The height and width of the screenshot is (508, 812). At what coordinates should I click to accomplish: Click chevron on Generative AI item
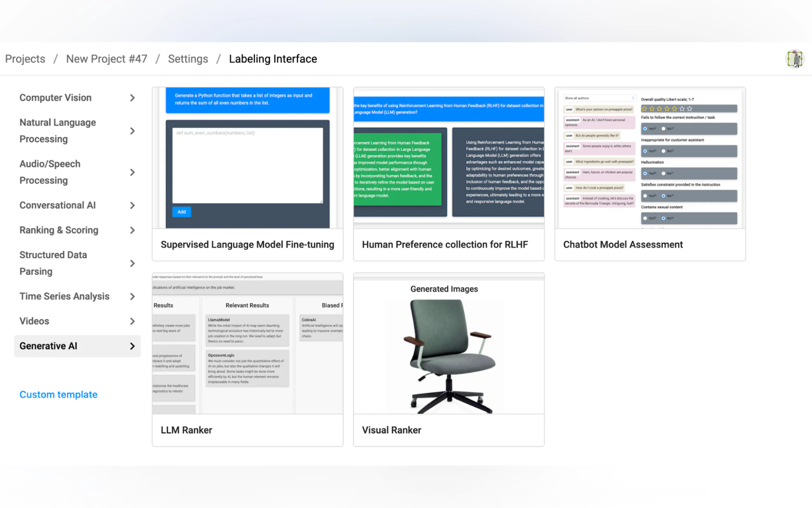coord(132,346)
